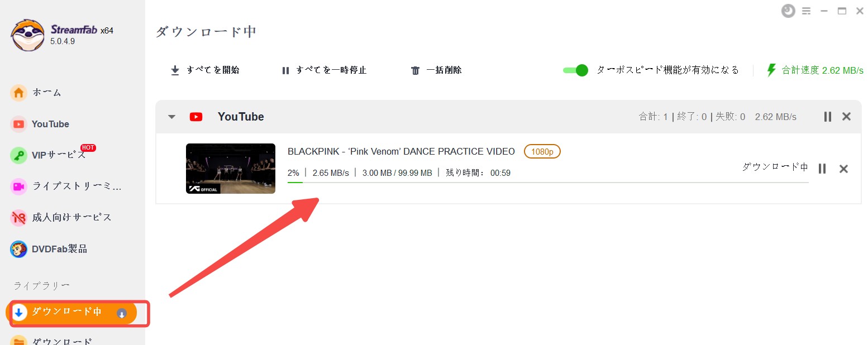Select ライブストリーミング in the sidebar
This screenshot has height=345, width=868.
66,186
